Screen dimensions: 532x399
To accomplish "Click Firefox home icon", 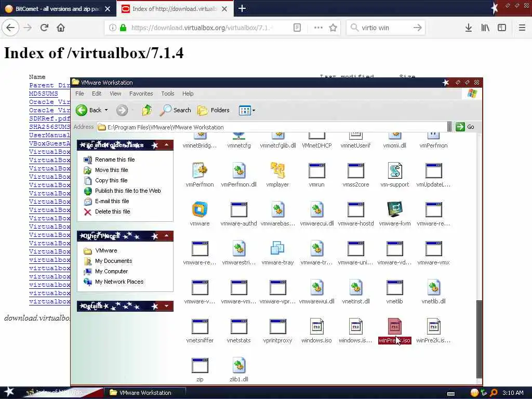I will [61, 28].
